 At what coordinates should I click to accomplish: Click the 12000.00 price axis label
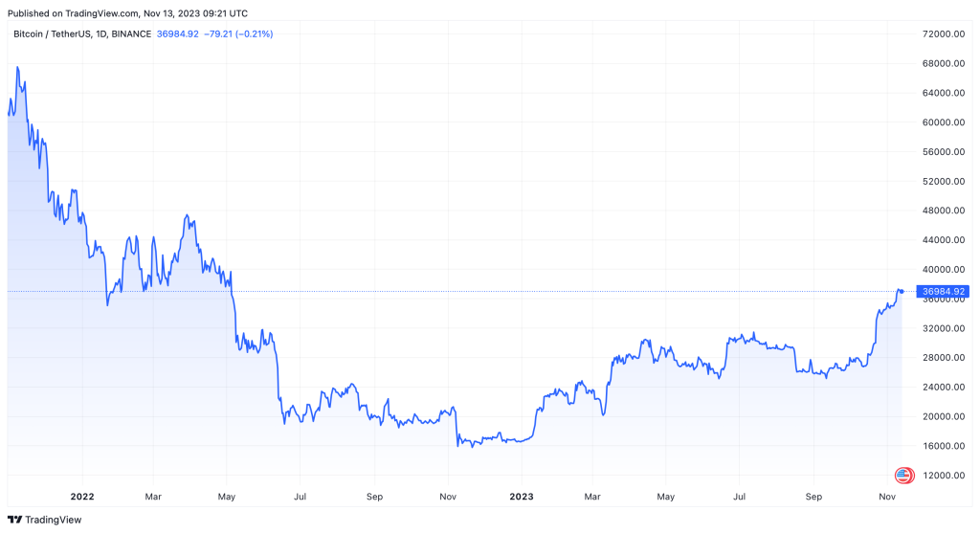pos(942,476)
